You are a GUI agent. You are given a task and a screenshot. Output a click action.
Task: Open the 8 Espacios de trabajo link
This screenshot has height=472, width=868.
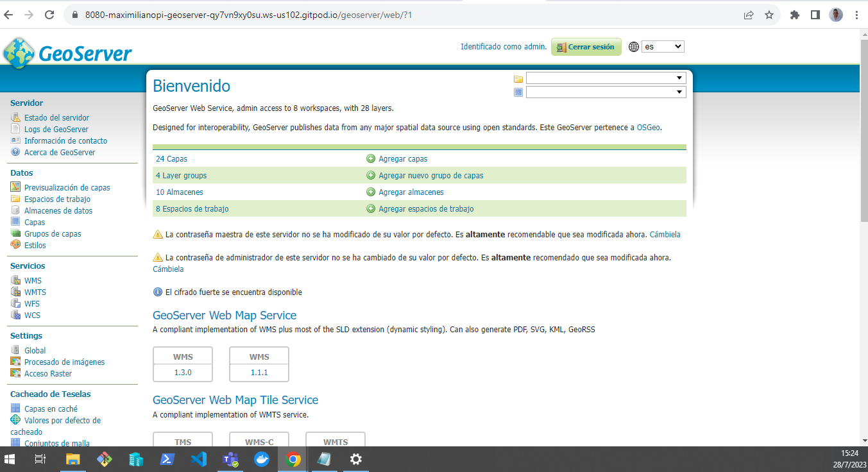pyautogui.click(x=192, y=208)
